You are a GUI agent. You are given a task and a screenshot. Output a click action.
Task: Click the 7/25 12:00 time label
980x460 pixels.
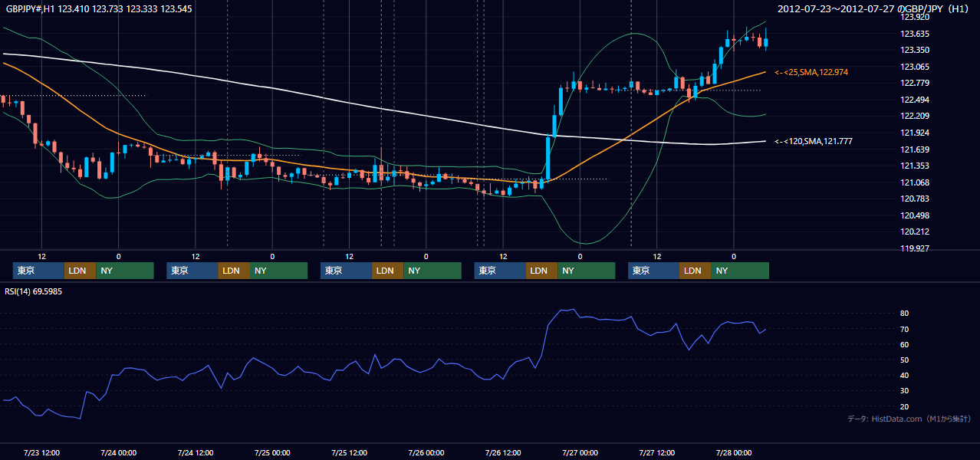(x=349, y=452)
